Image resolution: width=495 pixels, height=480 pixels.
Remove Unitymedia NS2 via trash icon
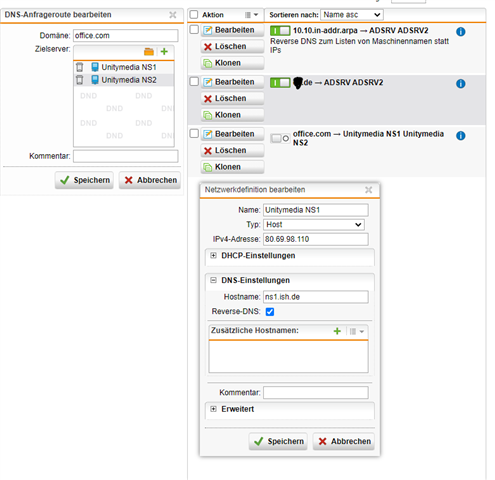click(x=79, y=80)
